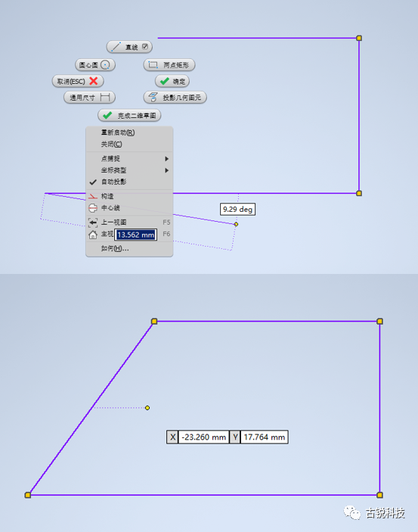The height and width of the screenshot is (532, 418).
Task: Click the green checkmark on 确定
Action: (165, 81)
